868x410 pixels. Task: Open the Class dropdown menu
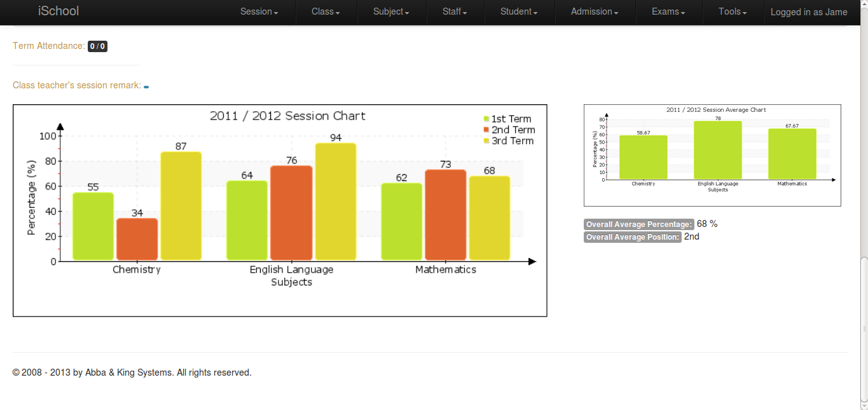point(325,11)
